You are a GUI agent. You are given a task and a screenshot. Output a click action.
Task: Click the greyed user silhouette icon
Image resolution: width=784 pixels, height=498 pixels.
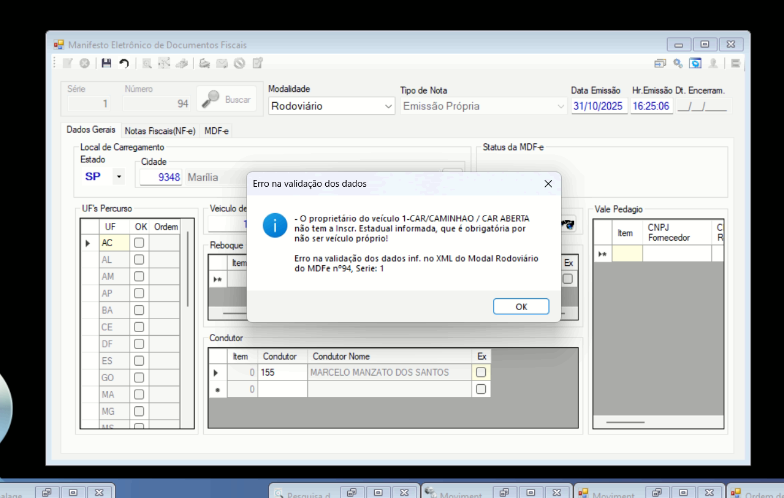coord(714,63)
